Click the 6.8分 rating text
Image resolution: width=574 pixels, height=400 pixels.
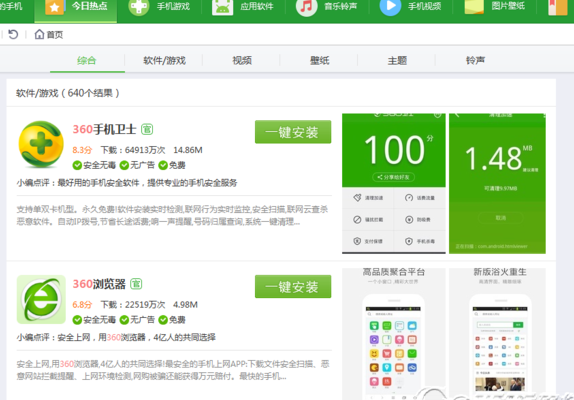(82, 304)
